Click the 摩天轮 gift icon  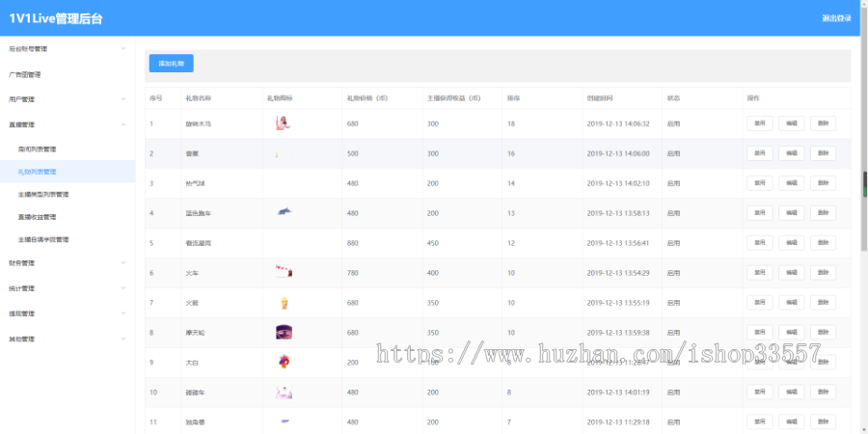[x=284, y=333]
